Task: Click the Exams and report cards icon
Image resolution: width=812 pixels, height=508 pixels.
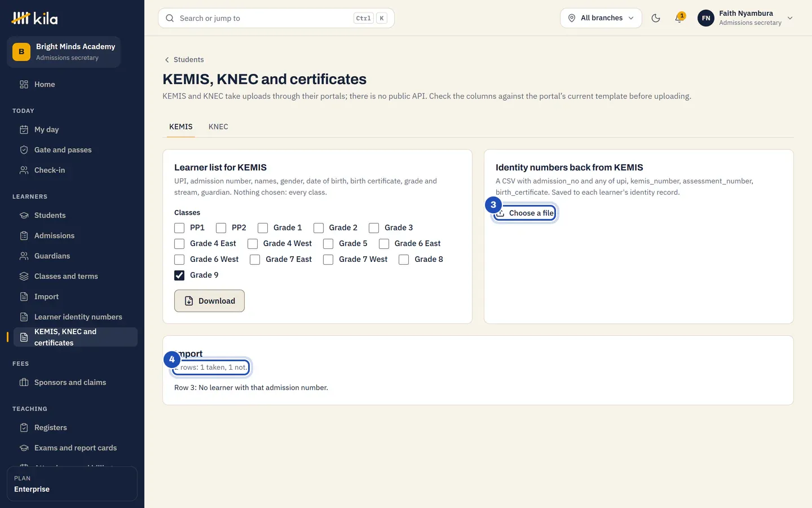Action: pyautogui.click(x=24, y=448)
